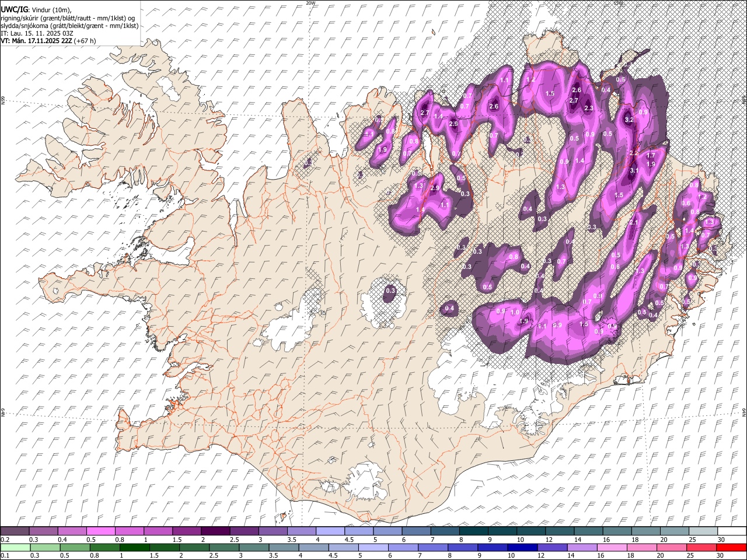
Task: Click the 1.0 snowfall value on the map
Action: (x=515, y=312)
